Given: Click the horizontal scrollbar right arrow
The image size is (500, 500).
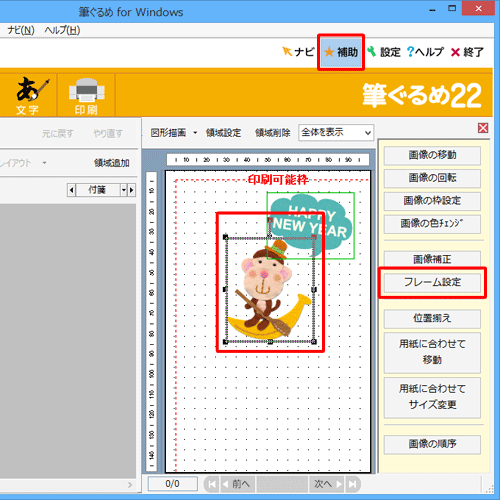Looking at the screenshot, I should coord(130,485).
